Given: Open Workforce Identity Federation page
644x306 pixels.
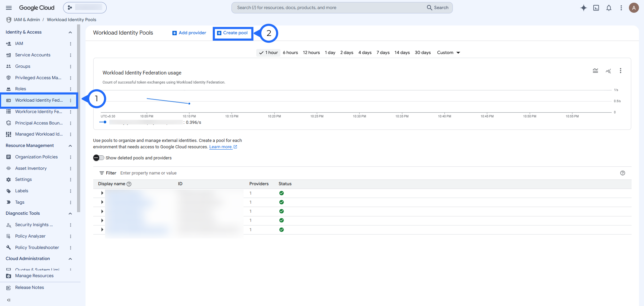Looking at the screenshot, I should tap(39, 112).
